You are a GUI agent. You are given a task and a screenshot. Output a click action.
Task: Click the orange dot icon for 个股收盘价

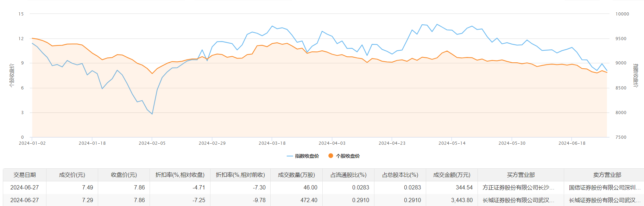click(330, 156)
